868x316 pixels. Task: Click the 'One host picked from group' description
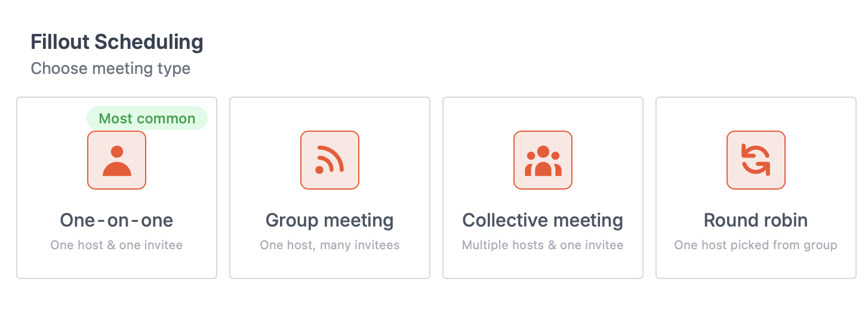click(756, 245)
